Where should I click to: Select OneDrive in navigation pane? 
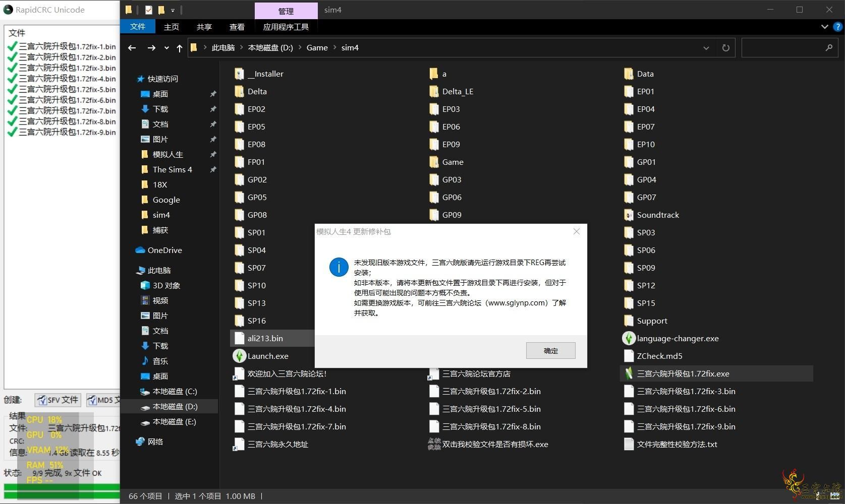(x=164, y=250)
